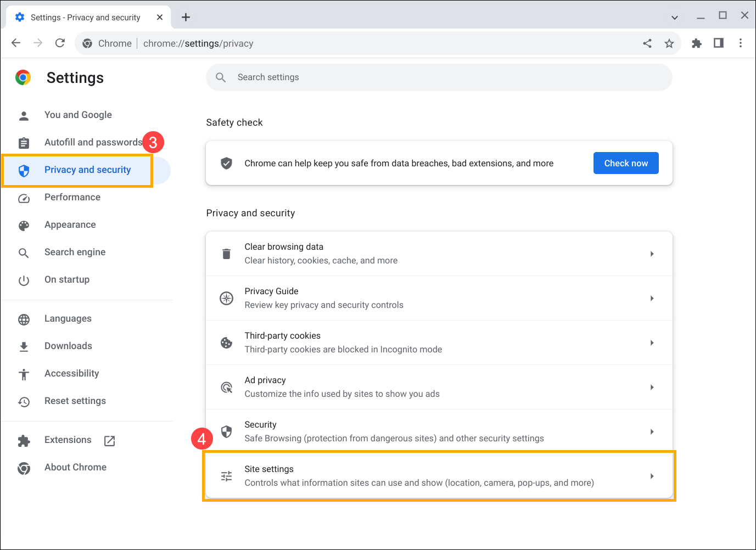Click the Settings browser tab
756x550 pixels.
click(89, 17)
